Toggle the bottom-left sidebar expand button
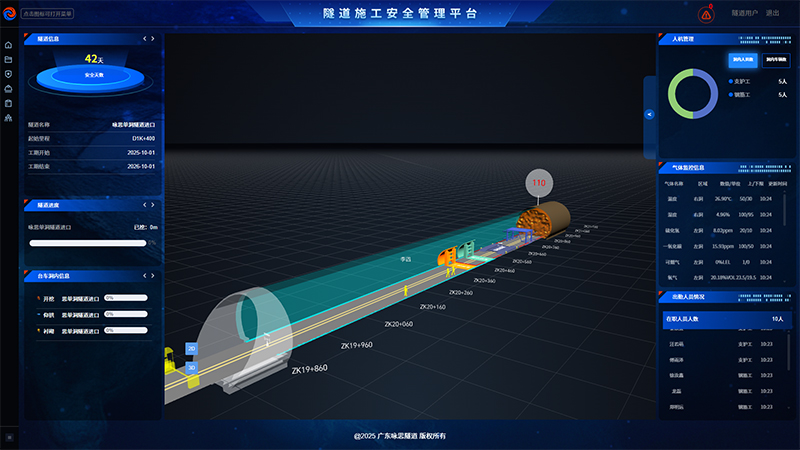 (8, 437)
